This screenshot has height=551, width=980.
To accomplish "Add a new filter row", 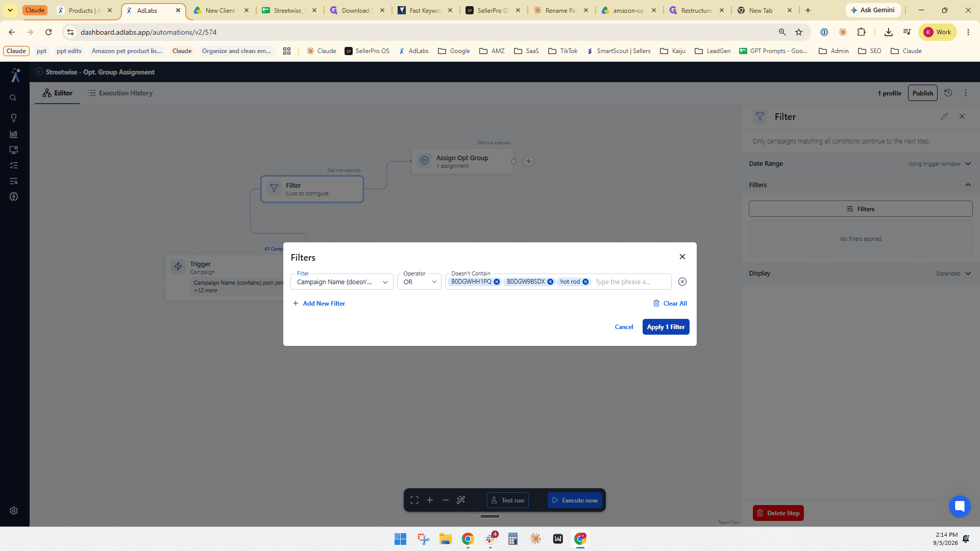I will (319, 303).
